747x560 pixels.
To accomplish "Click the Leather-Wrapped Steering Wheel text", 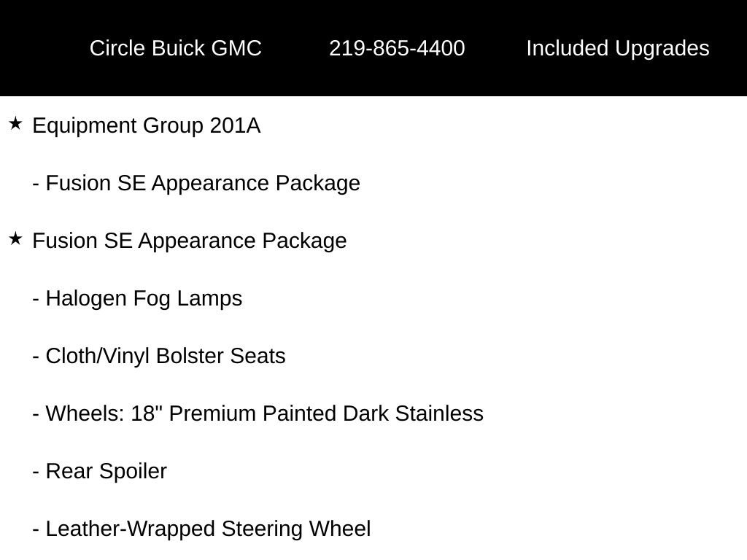I will (208, 529).
